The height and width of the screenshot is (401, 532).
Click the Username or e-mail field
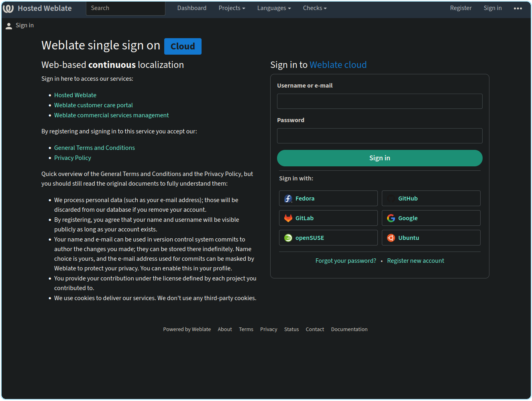(x=380, y=101)
